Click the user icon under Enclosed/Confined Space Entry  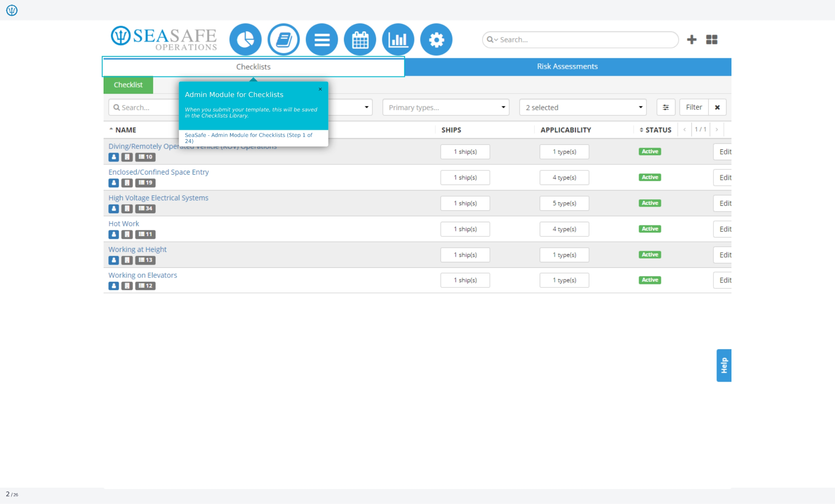pos(114,183)
